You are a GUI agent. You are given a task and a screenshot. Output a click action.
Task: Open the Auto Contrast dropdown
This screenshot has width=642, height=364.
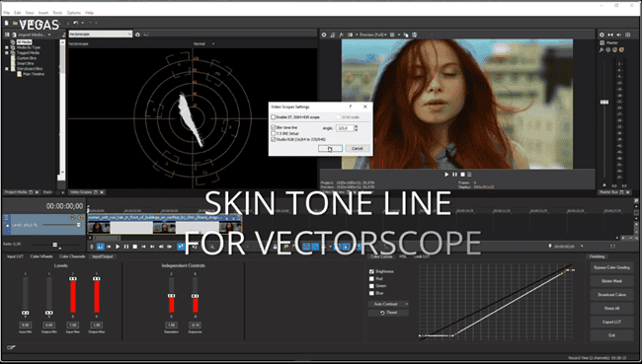pyautogui.click(x=388, y=304)
